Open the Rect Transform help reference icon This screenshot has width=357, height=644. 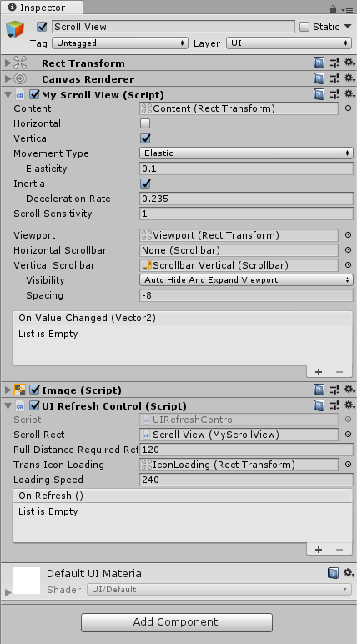click(x=319, y=63)
